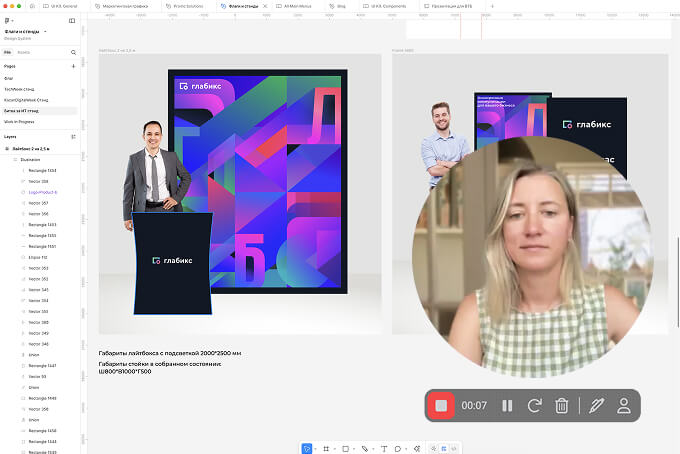
Task: Open the recording's pen drawing tool
Action: click(597, 406)
